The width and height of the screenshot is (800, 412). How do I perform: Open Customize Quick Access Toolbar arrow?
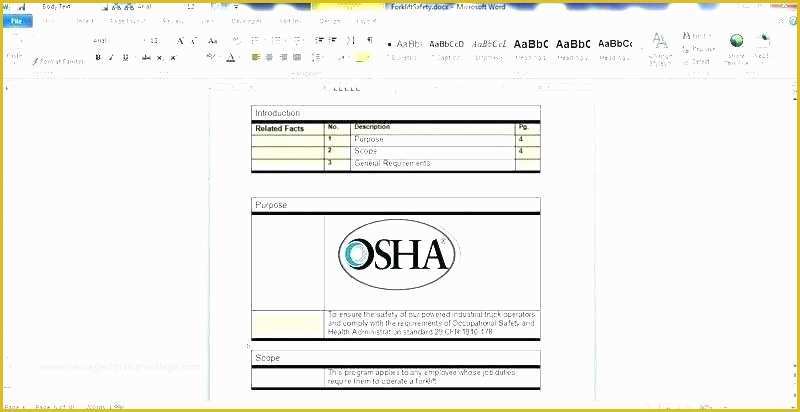(236, 7)
